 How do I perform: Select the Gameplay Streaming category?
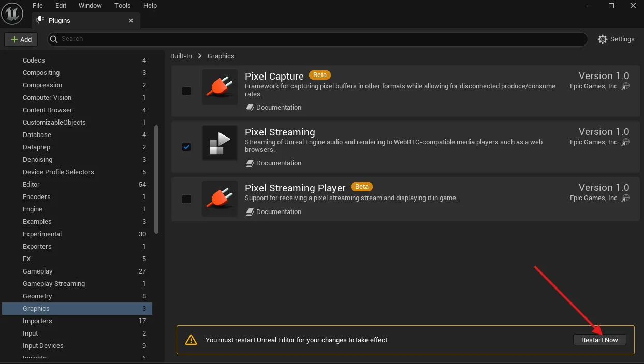coord(77,284)
